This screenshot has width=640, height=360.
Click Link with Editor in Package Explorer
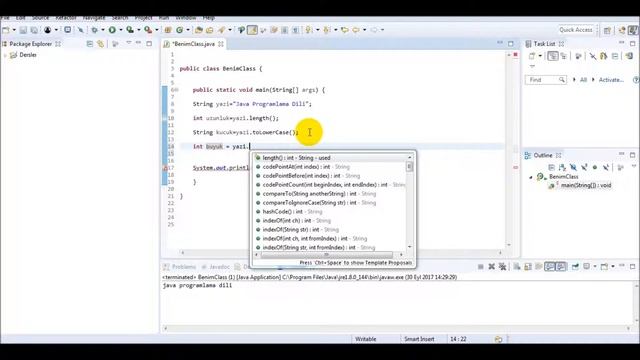pyautogui.click(x=100, y=44)
